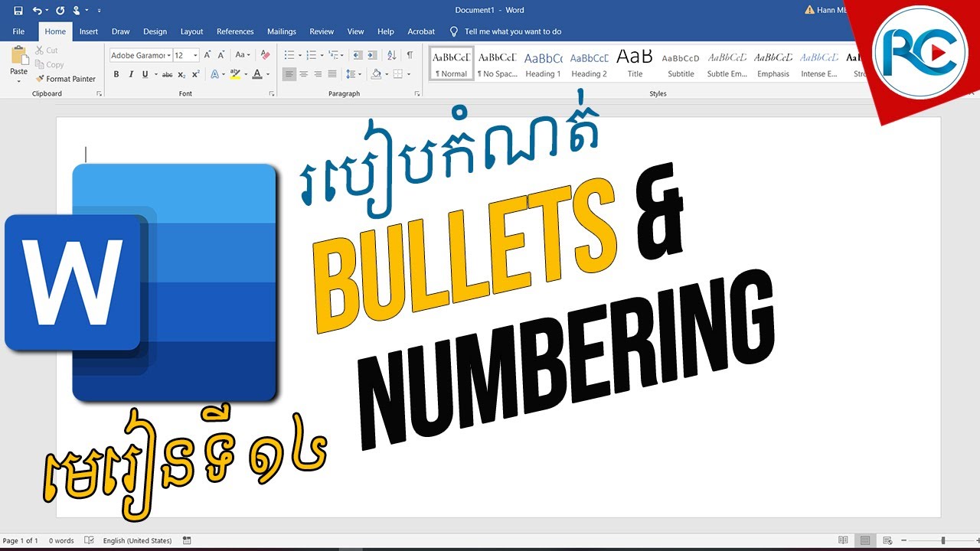The width and height of the screenshot is (980, 551).
Task: Decrease paragraph indent
Action: point(358,55)
